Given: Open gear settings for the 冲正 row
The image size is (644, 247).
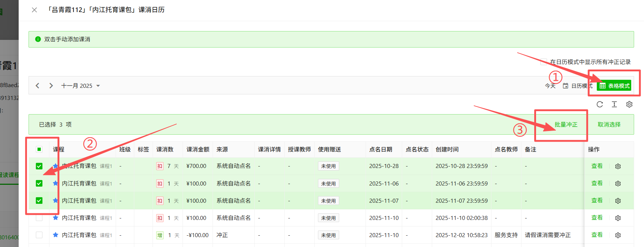Looking at the screenshot, I should tap(618, 235).
